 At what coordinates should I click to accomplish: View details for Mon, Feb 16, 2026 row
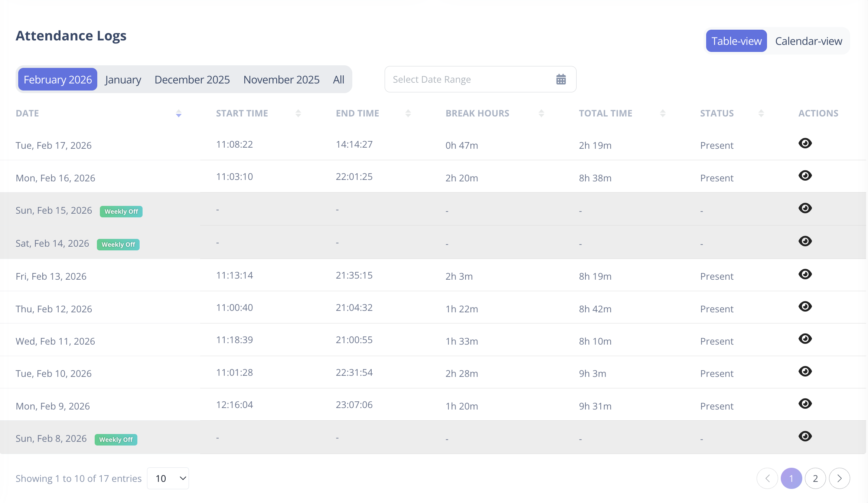point(805,175)
